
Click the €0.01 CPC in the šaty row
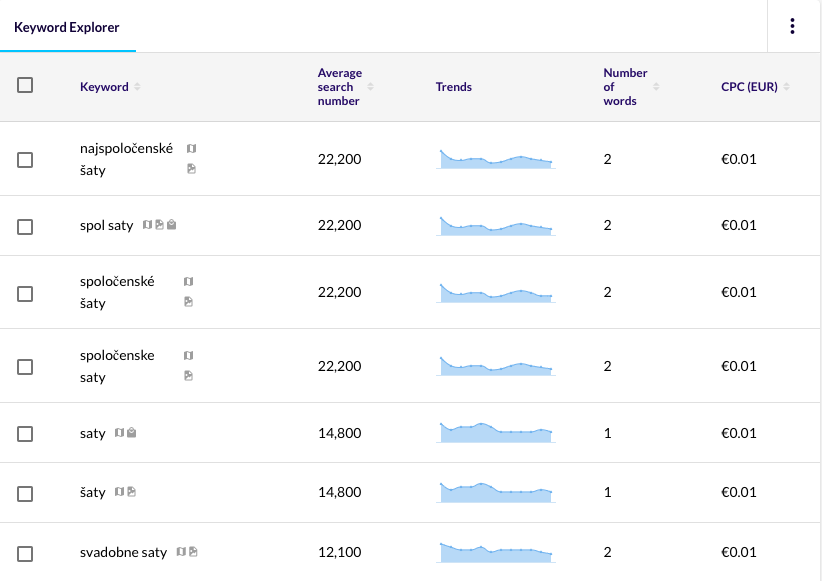(x=739, y=492)
